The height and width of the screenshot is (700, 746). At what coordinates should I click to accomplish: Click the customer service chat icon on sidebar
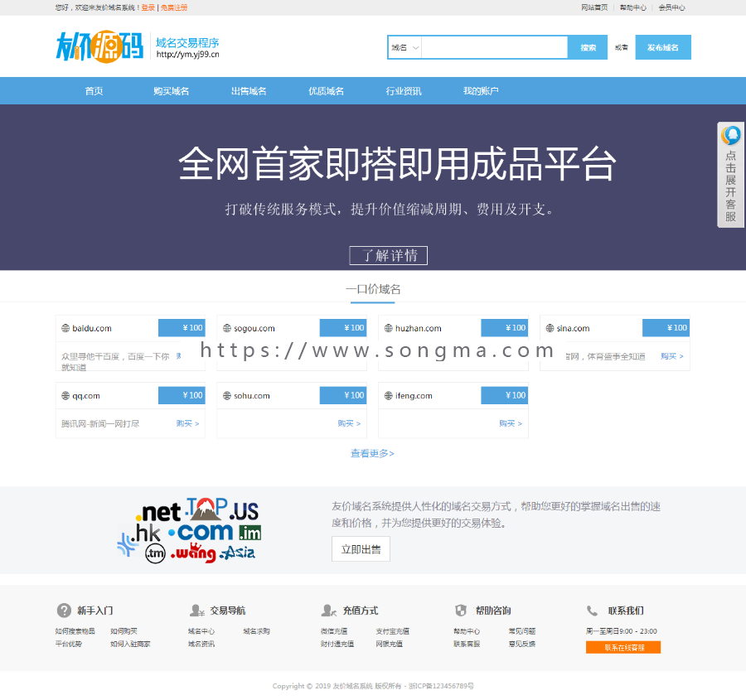(731, 135)
